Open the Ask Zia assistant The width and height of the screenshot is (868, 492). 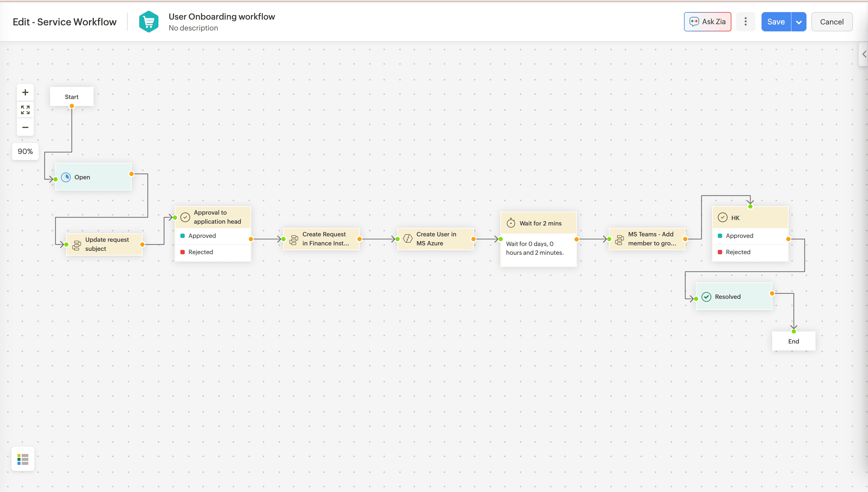707,22
